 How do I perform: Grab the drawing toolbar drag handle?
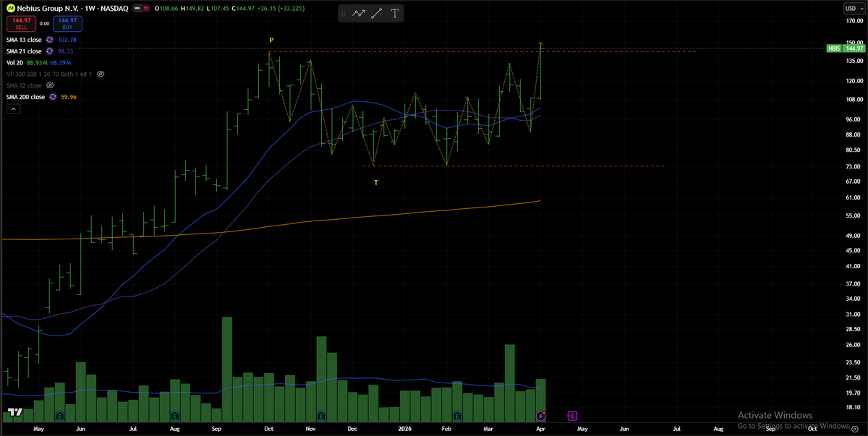coord(344,13)
